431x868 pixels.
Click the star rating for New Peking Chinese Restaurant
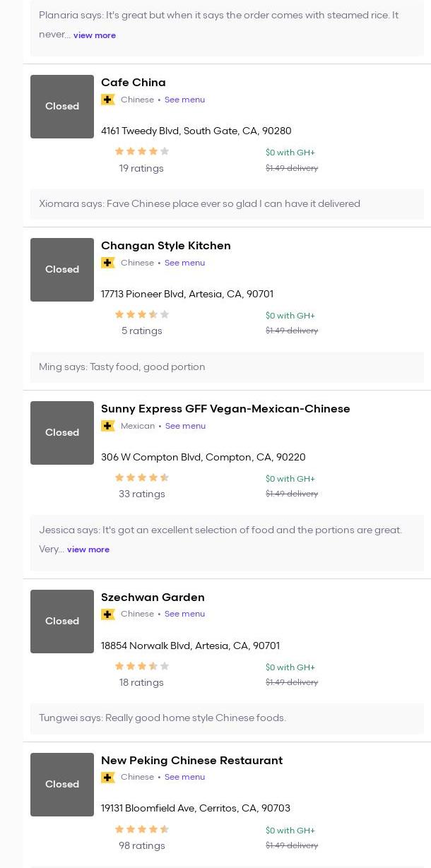(141, 829)
